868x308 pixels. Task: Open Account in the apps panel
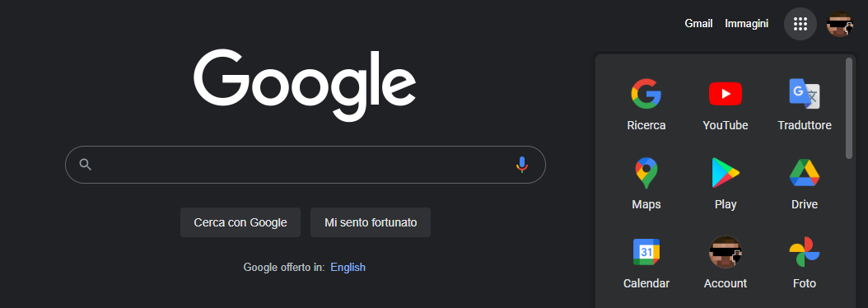click(x=726, y=264)
